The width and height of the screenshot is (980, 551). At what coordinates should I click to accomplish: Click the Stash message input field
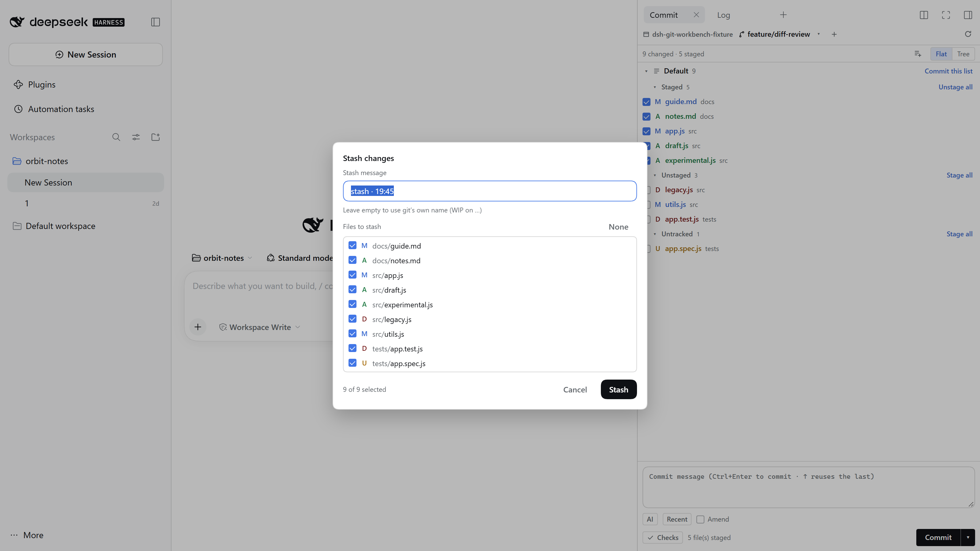[x=490, y=191]
